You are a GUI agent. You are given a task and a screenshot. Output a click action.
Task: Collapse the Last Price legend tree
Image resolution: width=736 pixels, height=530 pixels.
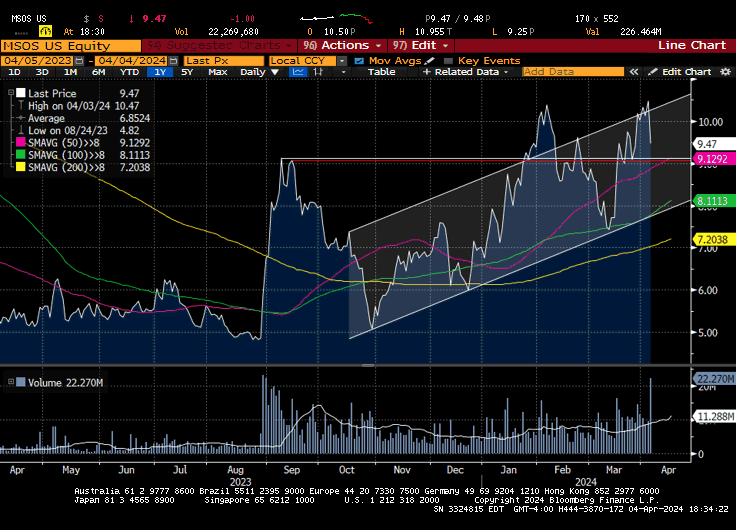(x=10, y=93)
